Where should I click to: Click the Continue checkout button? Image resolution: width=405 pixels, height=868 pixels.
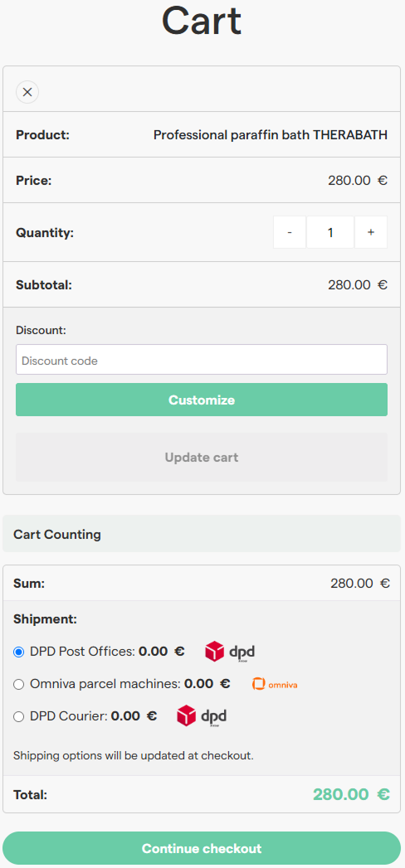[202, 848]
